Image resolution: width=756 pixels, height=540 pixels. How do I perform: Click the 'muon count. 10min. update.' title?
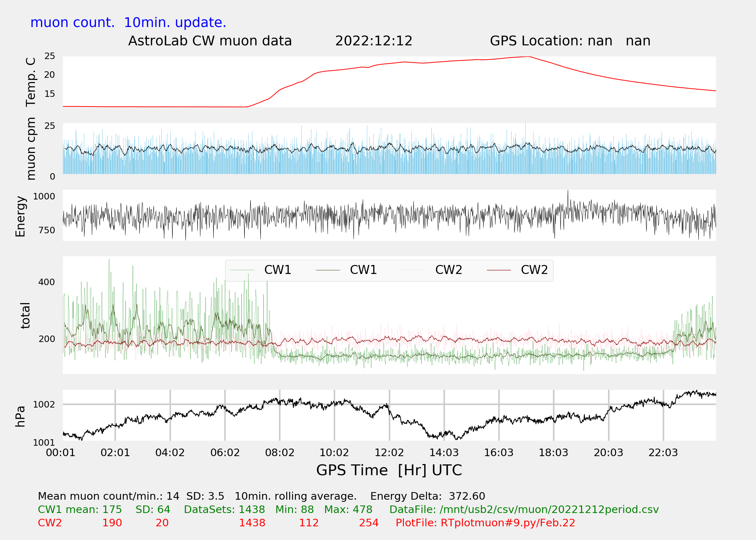(x=128, y=23)
